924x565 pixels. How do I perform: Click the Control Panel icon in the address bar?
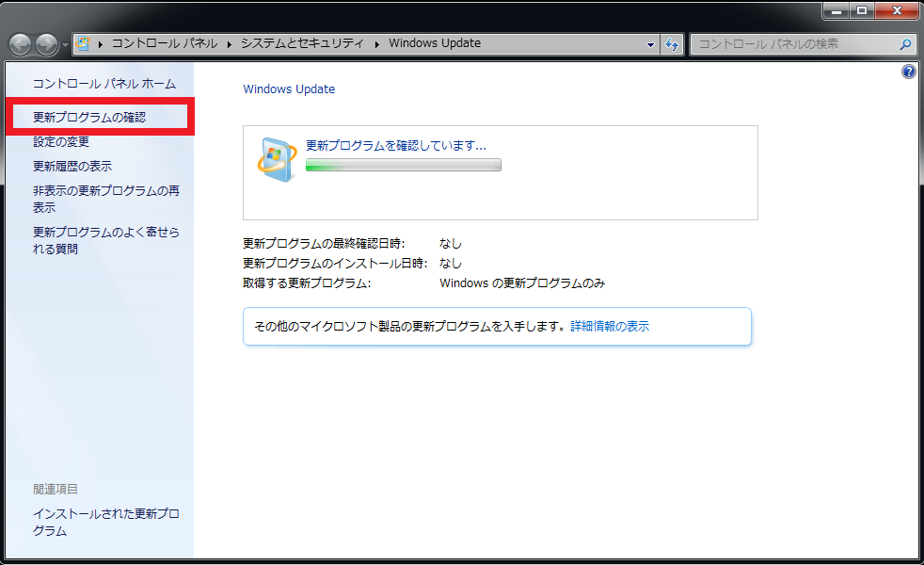pos(83,43)
